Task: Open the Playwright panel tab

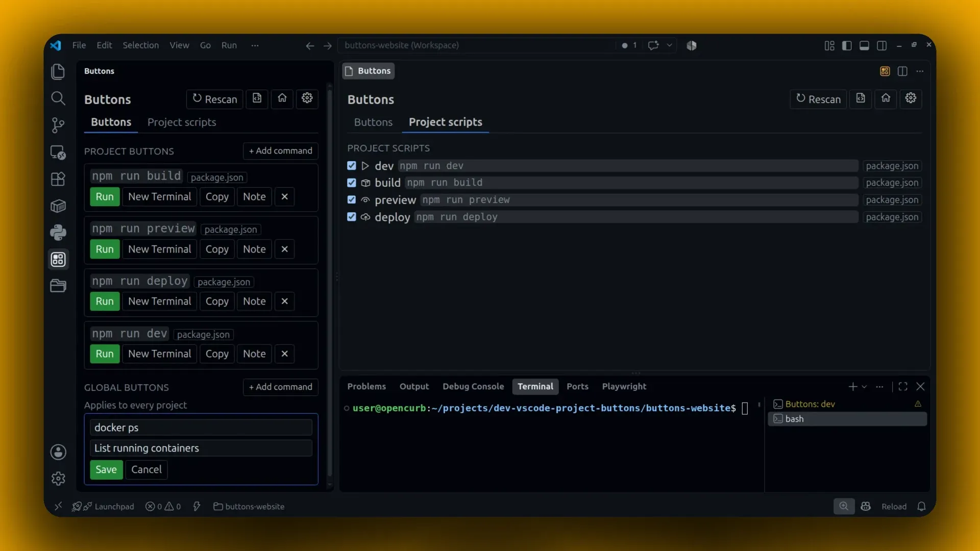Action: (x=624, y=387)
